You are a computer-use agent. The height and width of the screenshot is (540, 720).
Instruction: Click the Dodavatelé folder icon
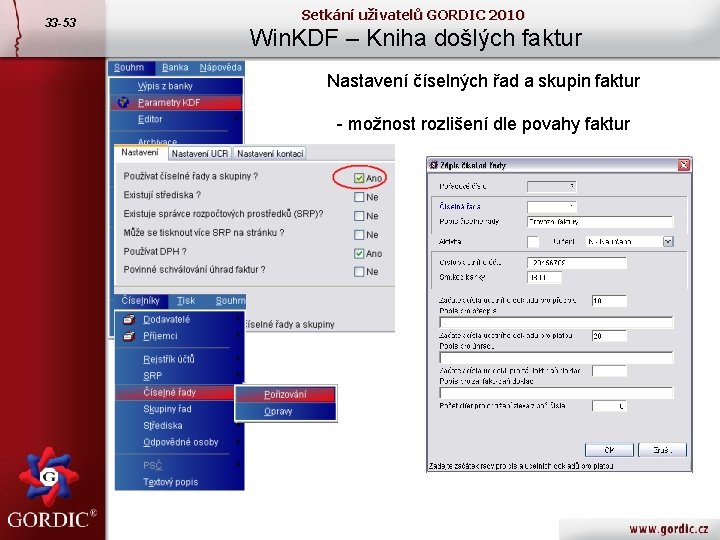[x=129, y=320]
